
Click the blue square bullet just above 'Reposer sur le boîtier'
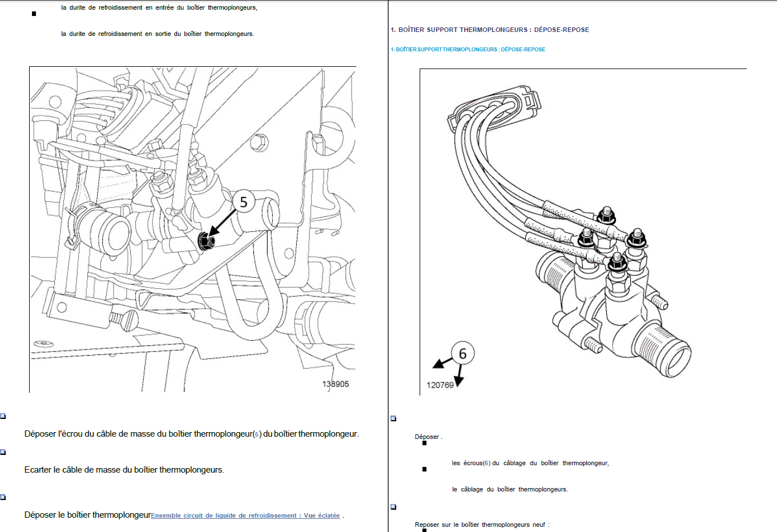393,507
